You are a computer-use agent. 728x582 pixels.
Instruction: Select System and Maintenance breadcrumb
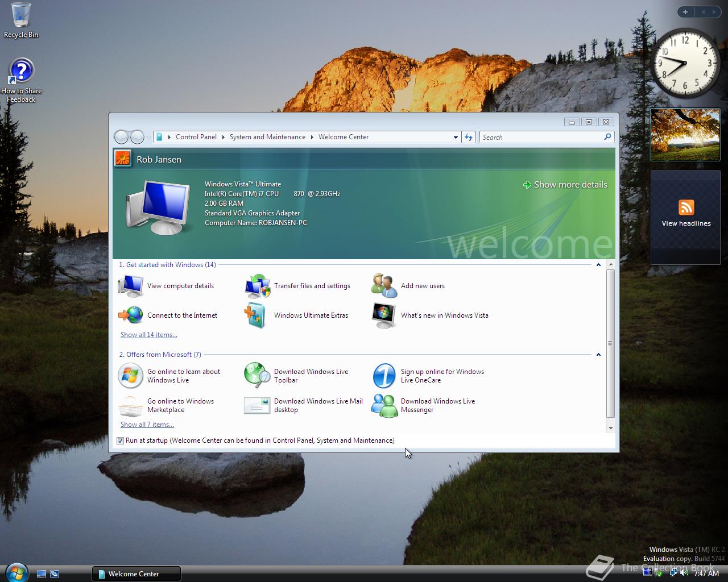click(x=267, y=137)
